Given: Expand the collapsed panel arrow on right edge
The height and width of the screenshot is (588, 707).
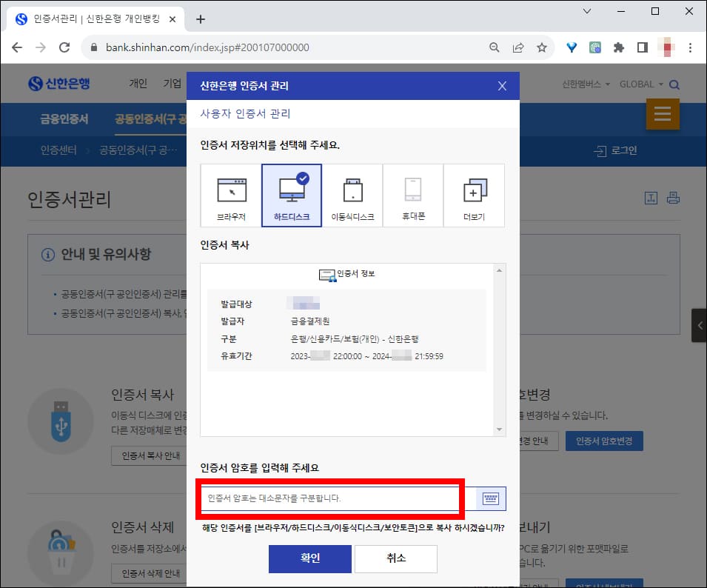Looking at the screenshot, I should pyautogui.click(x=700, y=324).
